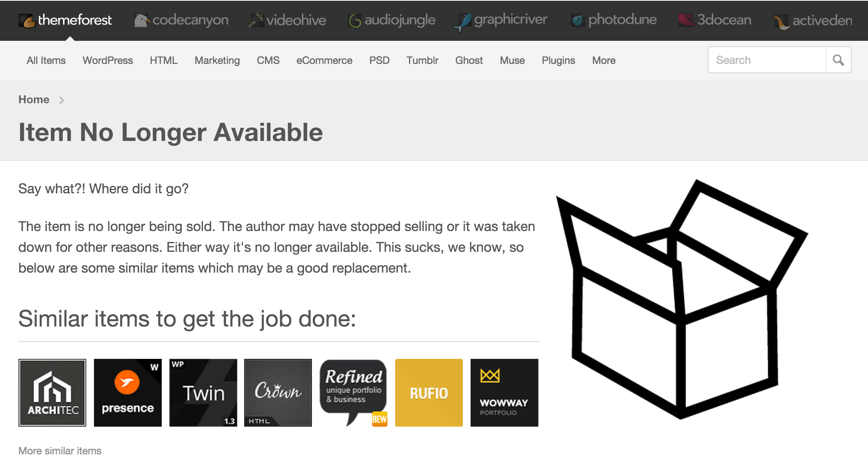868x469 pixels.
Task: Open the All Items category
Action: (46, 60)
